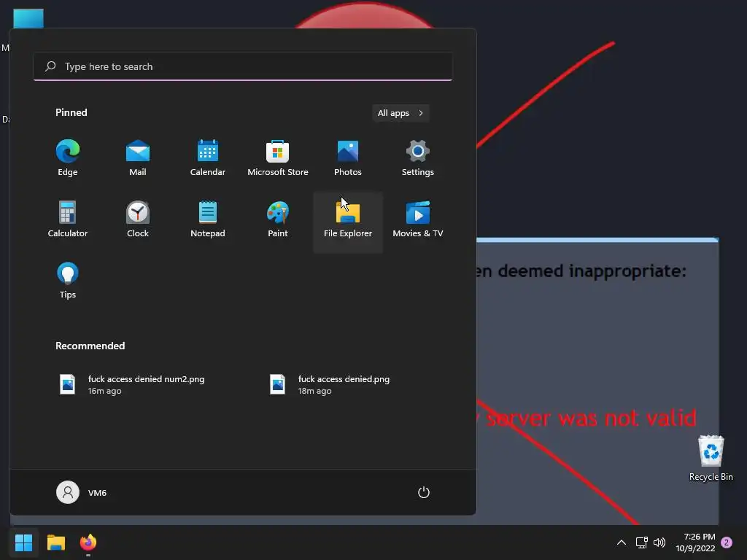
Task: Show all apps list
Action: click(400, 113)
